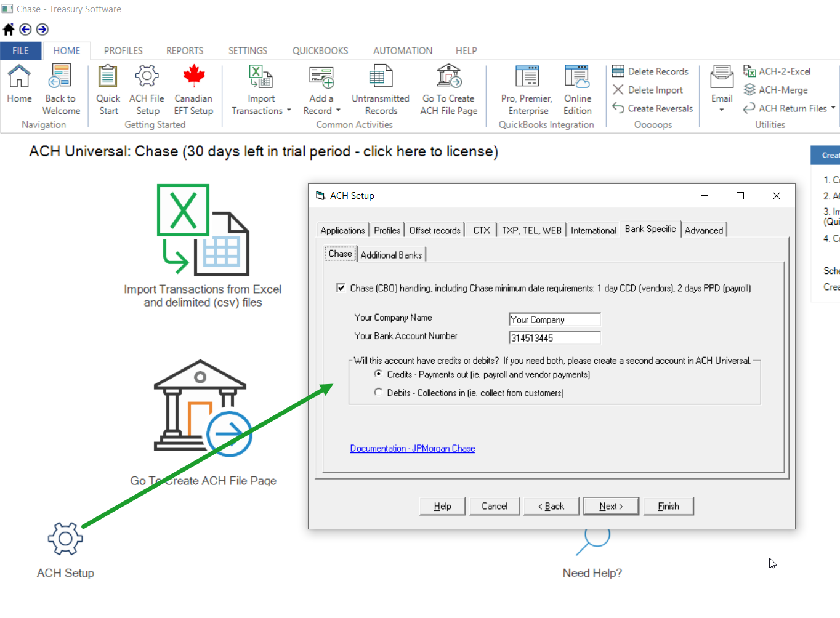Image resolution: width=840 pixels, height=618 pixels.
Task: Click the trial period license heading link
Action: pos(264,151)
